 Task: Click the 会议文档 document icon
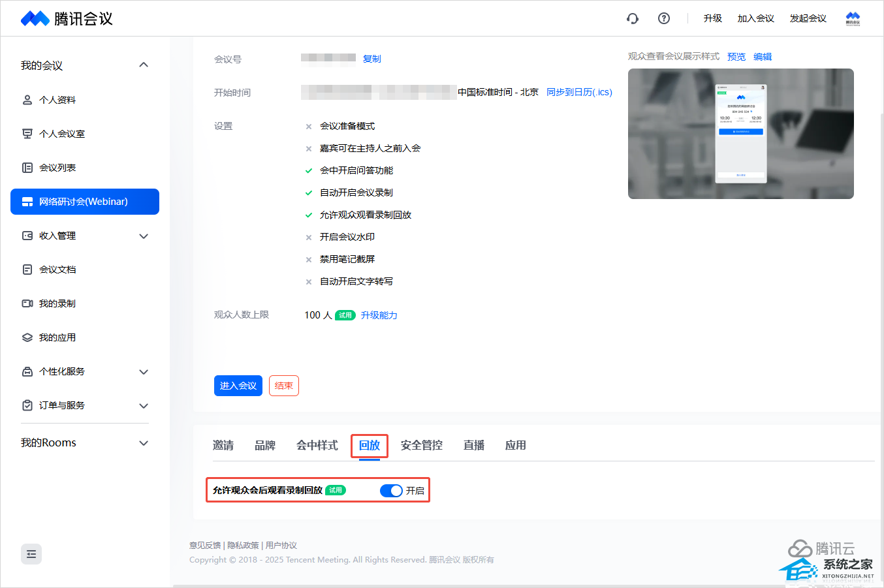(x=27, y=270)
